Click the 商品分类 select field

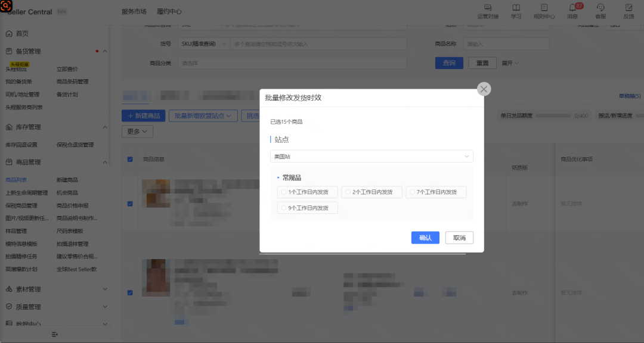coord(292,63)
